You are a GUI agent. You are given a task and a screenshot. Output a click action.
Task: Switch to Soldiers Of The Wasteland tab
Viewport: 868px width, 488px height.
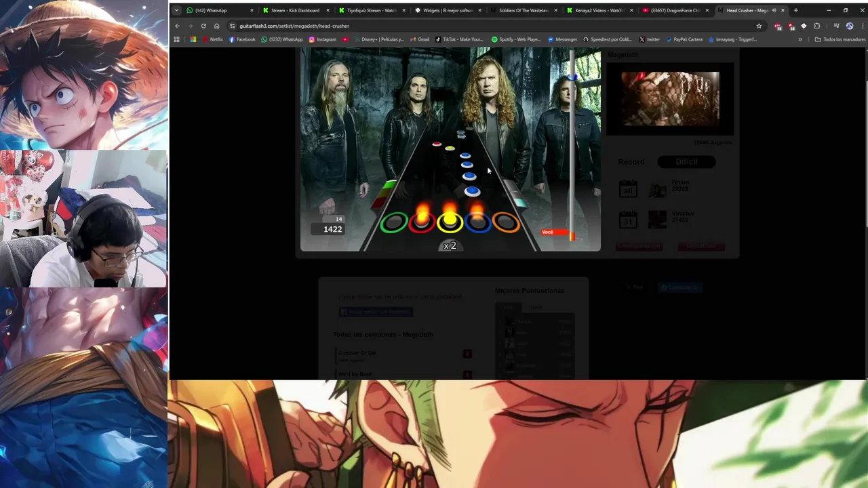tap(524, 10)
